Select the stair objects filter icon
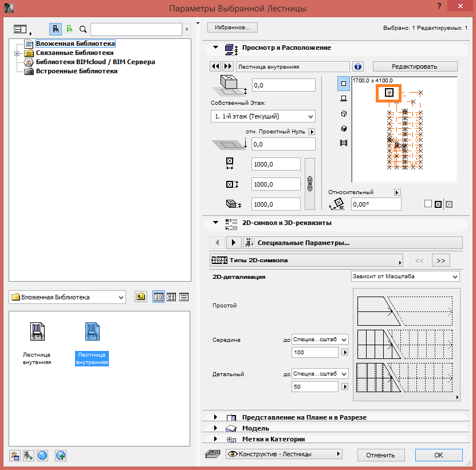This screenshot has width=476, height=470. [56, 29]
